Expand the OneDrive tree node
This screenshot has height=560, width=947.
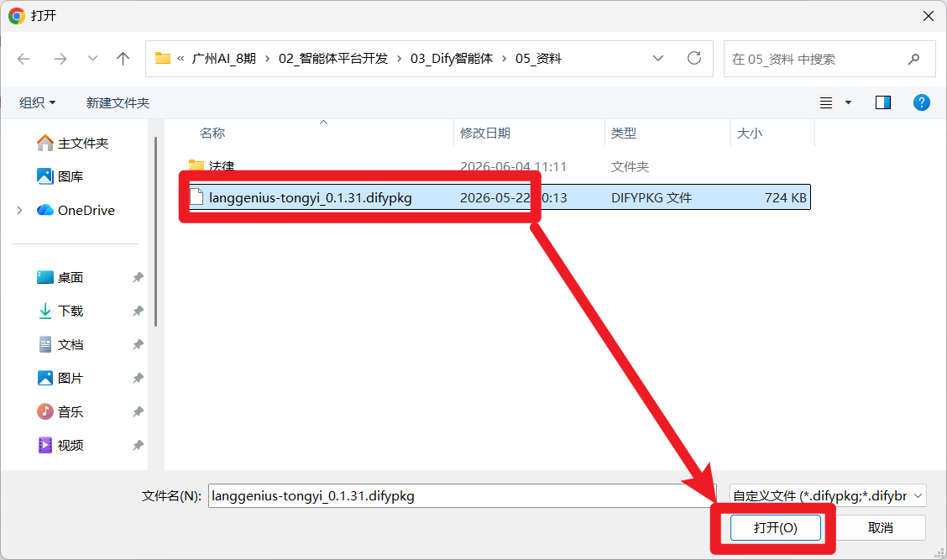pos(20,210)
